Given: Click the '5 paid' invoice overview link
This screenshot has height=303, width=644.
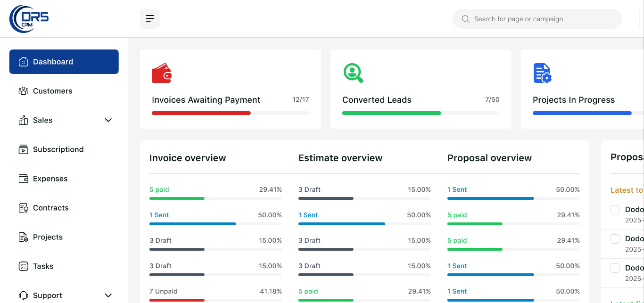Looking at the screenshot, I should pos(159,189).
